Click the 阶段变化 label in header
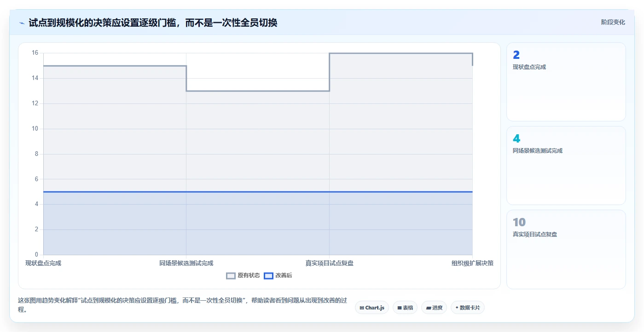644x332 pixels. click(x=613, y=22)
